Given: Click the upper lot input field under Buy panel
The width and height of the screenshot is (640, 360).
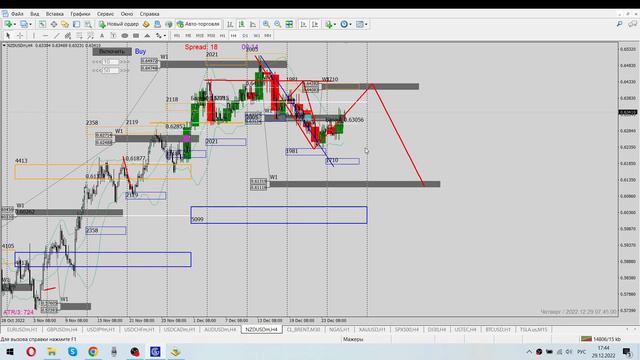Looking at the screenshot, I should tap(111, 62).
